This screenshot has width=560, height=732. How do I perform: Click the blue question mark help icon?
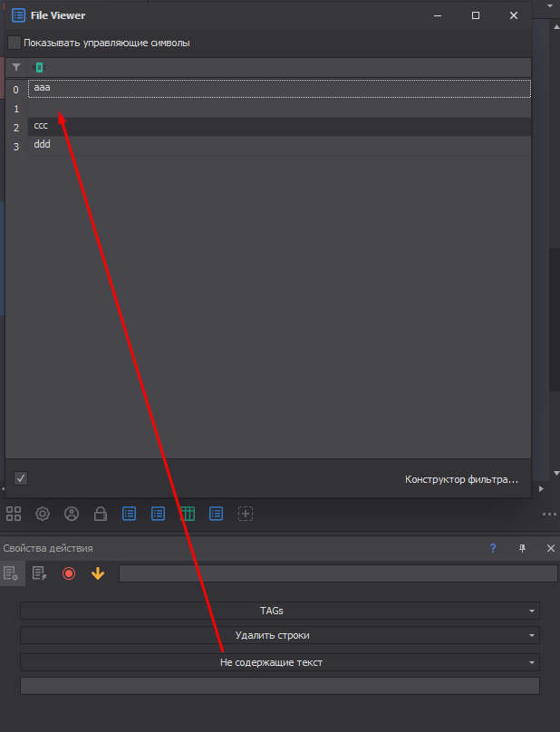coord(493,548)
